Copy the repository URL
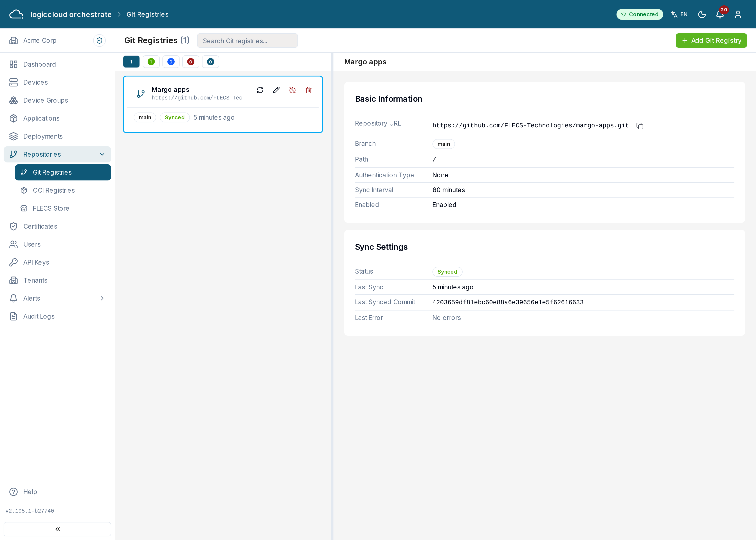756x540 pixels. tap(640, 126)
